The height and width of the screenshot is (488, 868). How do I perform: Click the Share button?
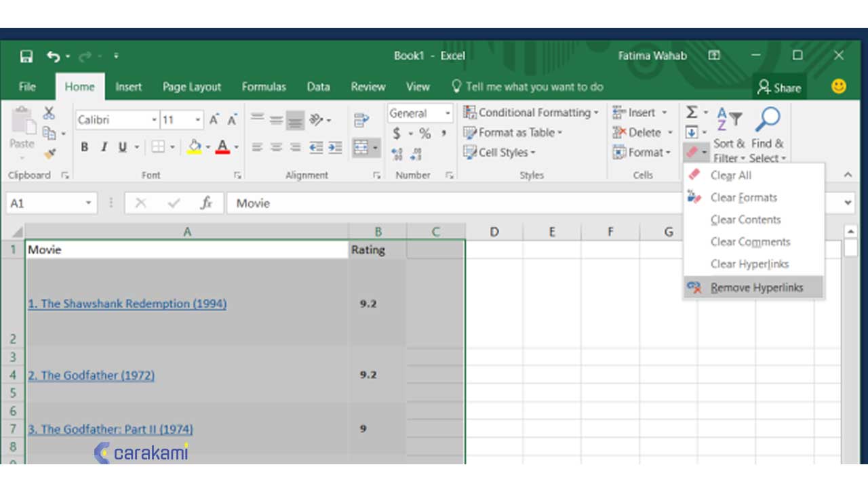coord(779,87)
